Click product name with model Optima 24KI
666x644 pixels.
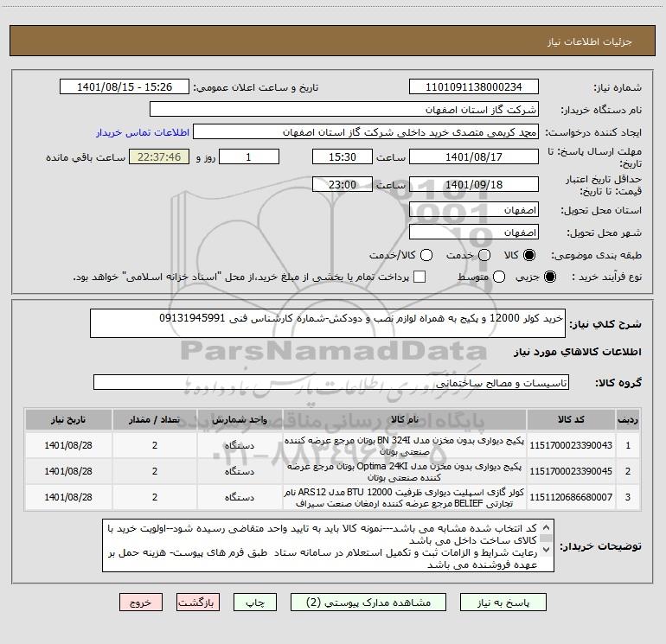click(405, 472)
